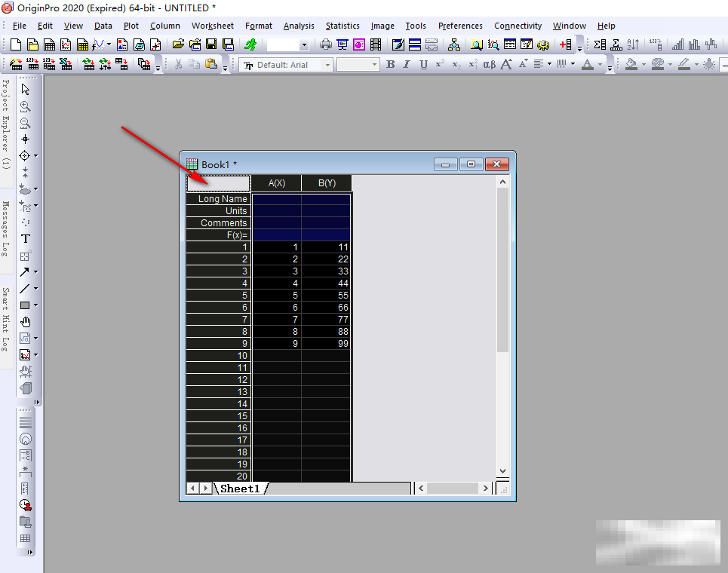Expand the function plot dropdown arrow
This screenshot has height=573, width=728.
(x=109, y=44)
